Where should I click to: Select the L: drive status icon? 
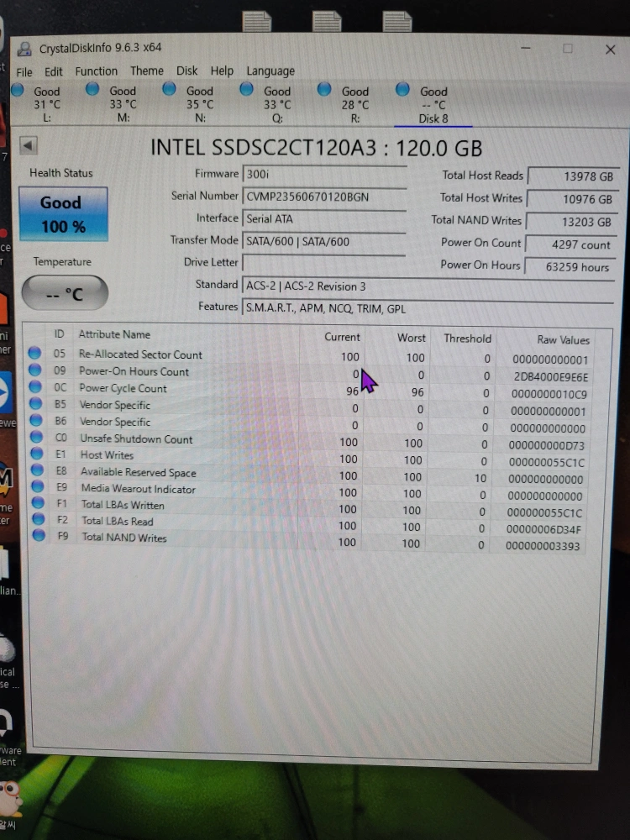tap(18, 90)
